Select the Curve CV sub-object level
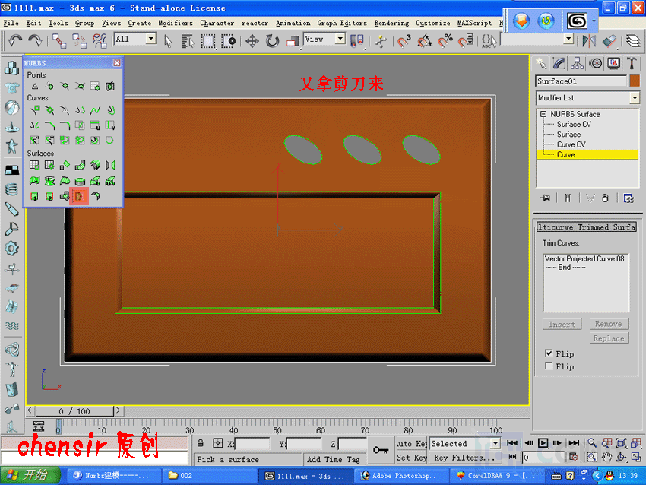This screenshot has height=485, width=646. tap(571, 144)
